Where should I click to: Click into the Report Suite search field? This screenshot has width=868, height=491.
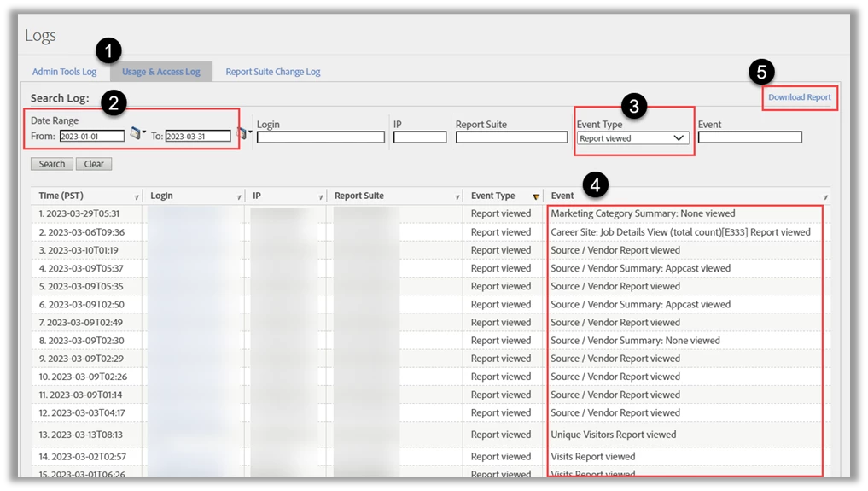[x=512, y=137]
